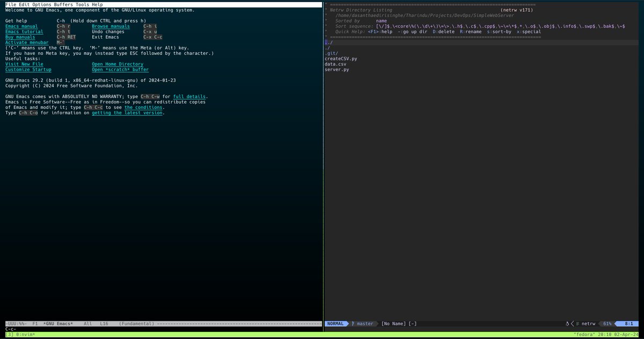644x339 pixels.
Task: Open the Emacs Tools menu
Action: (x=83, y=5)
